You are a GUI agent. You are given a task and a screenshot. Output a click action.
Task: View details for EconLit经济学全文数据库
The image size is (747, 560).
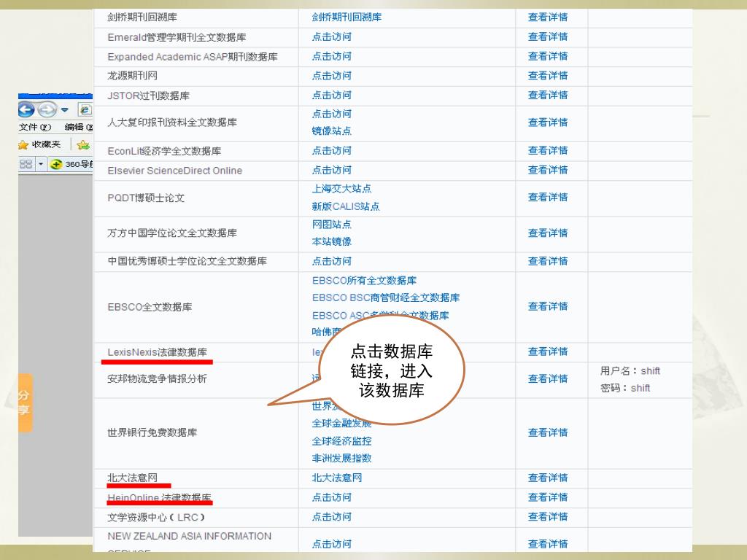click(x=548, y=150)
